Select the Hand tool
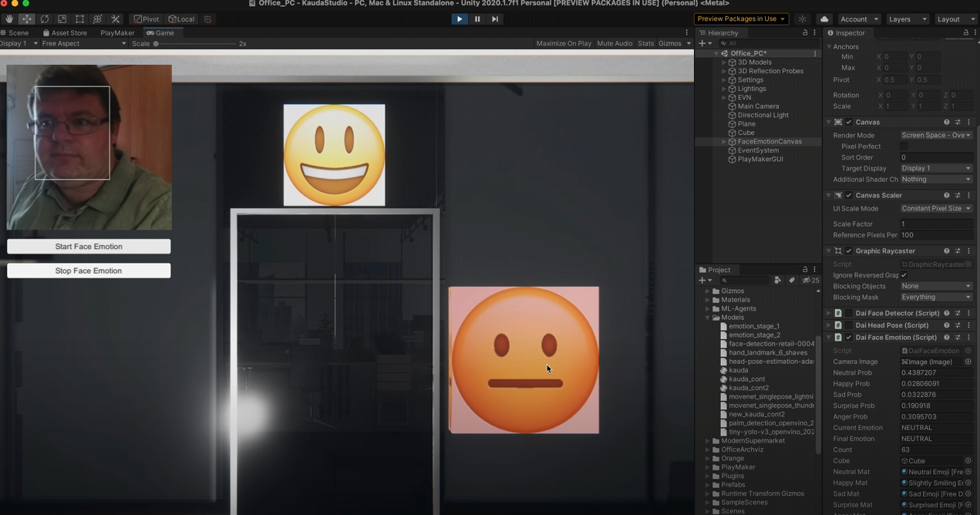This screenshot has height=515, width=980. pyautogui.click(x=9, y=19)
